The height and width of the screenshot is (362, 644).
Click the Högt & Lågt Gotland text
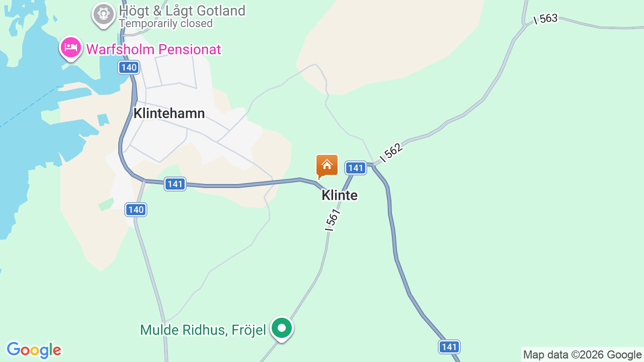[182, 11]
